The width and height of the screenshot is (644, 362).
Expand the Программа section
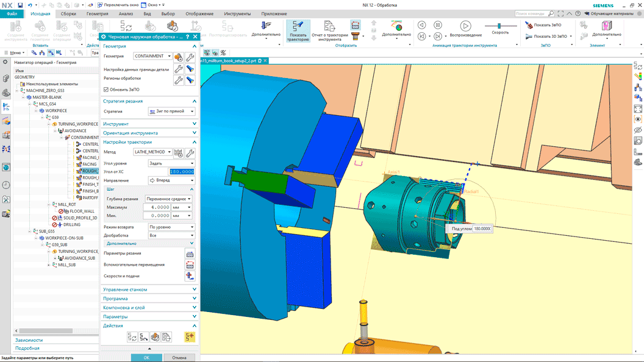tap(149, 299)
